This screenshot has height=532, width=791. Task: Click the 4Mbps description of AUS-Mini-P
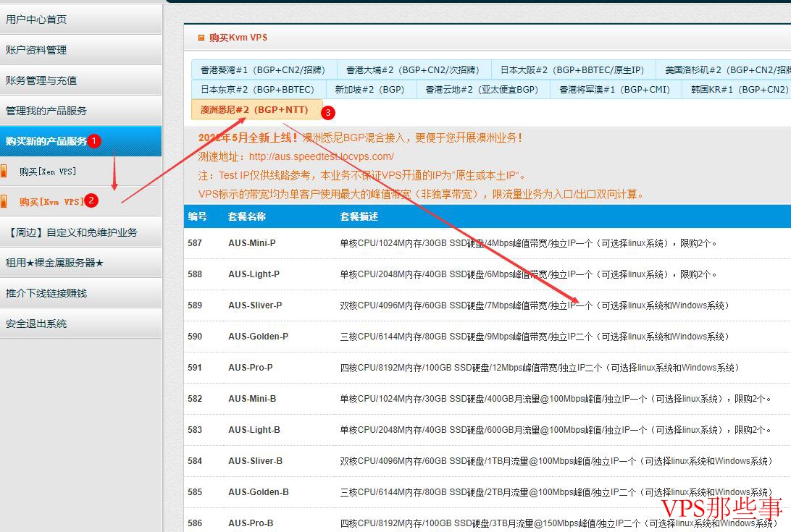pyautogui.click(x=528, y=243)
